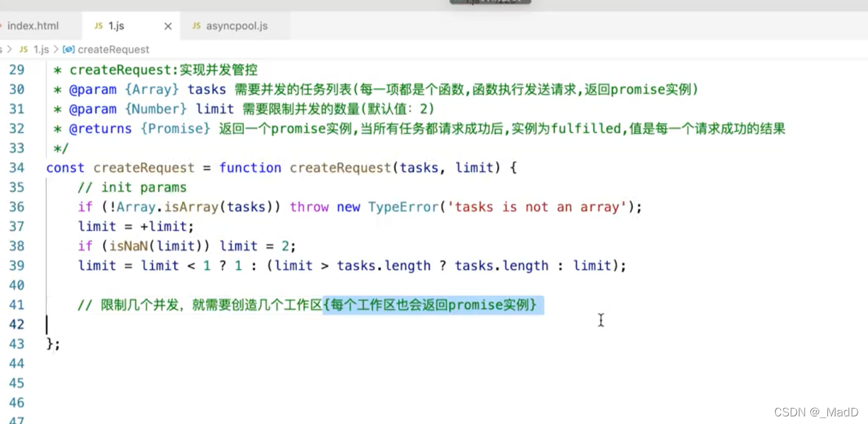Click '// init params' comment
This screenshot has height=424, width=868.
[x=132, y=187]
